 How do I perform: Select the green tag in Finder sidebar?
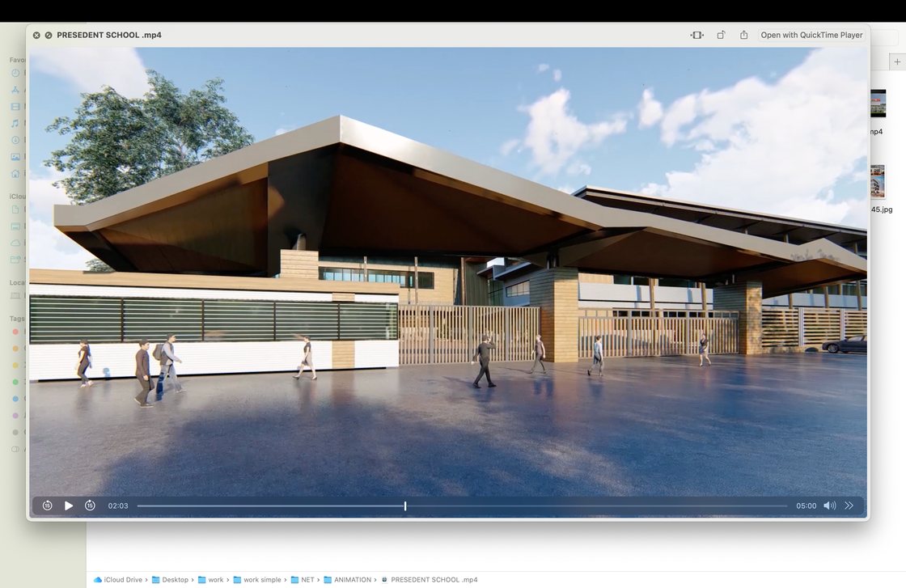15,382
